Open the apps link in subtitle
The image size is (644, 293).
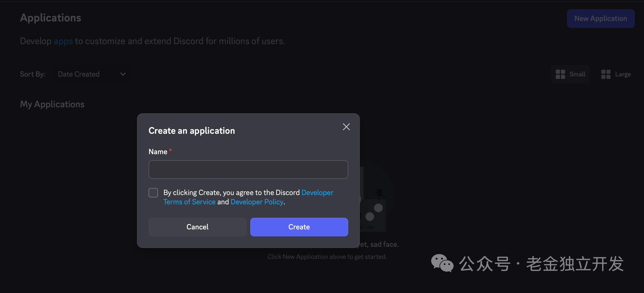[x=63, y=41]
